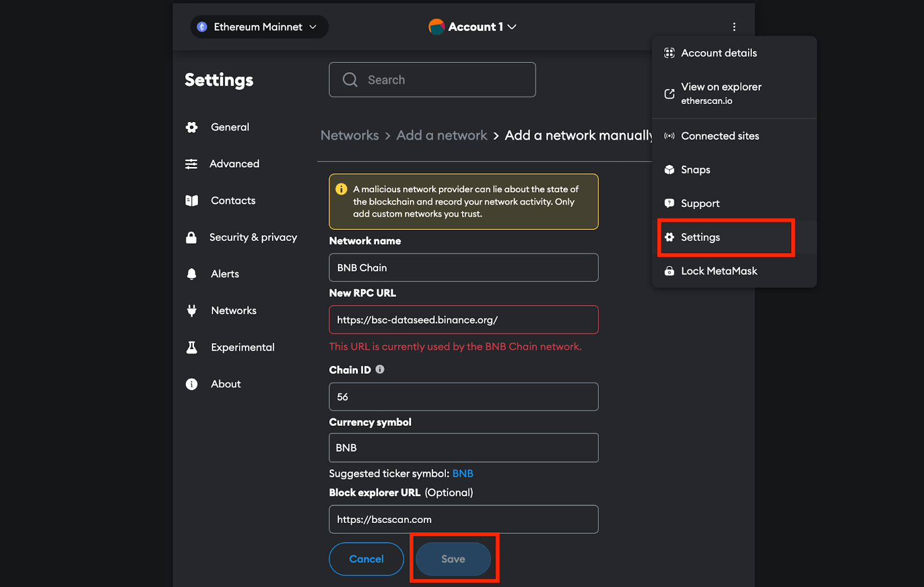Click the Advanced sliders icon
The image size is (924, 587).
(x=191, y=164)
